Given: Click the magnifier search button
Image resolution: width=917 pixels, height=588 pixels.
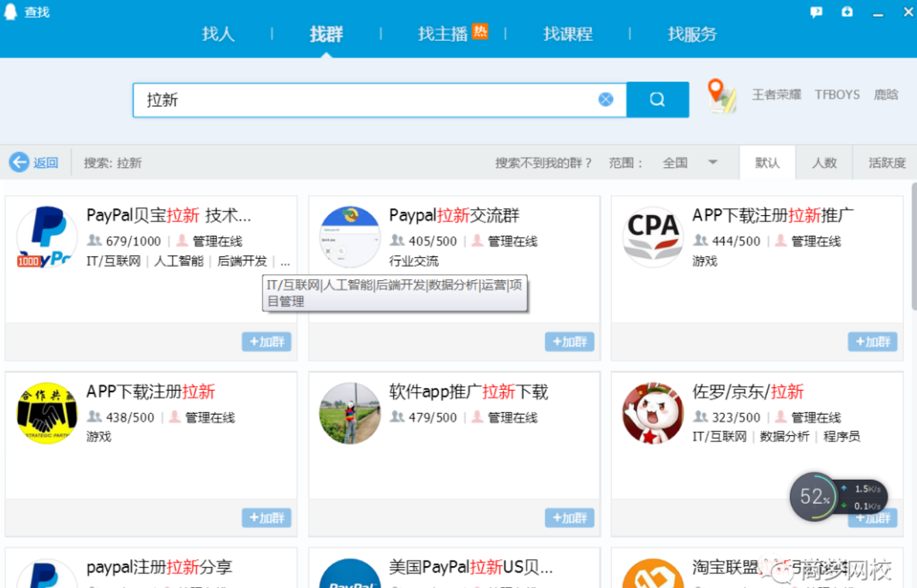Looking at the screenshot, I should pos(657,99).
